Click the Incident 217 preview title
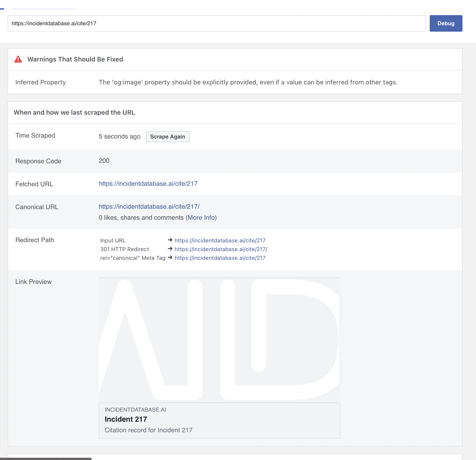This screenshot has width=476, height=460. pos(126,419)
